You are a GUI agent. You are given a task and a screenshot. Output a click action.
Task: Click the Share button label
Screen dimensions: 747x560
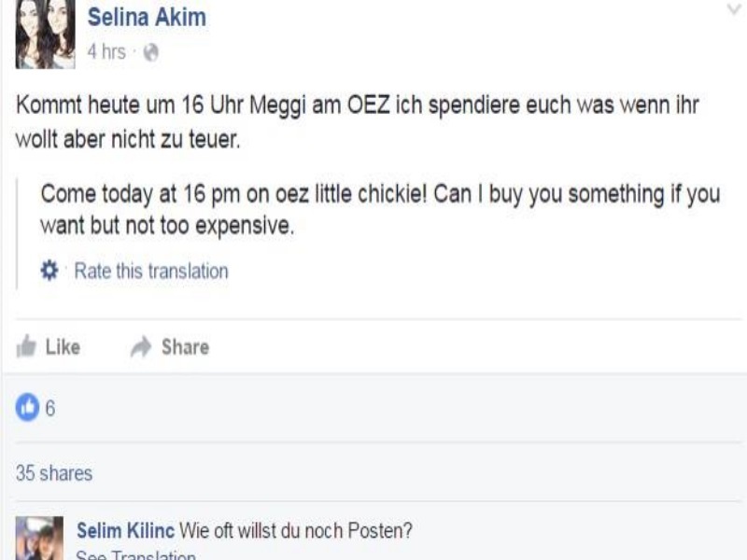[185, 346]
